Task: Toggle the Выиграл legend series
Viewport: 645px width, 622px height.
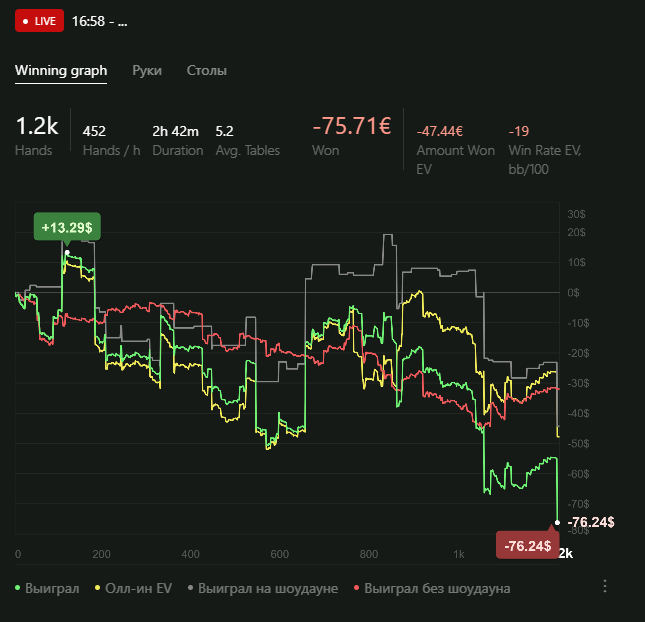Action: 47,588
